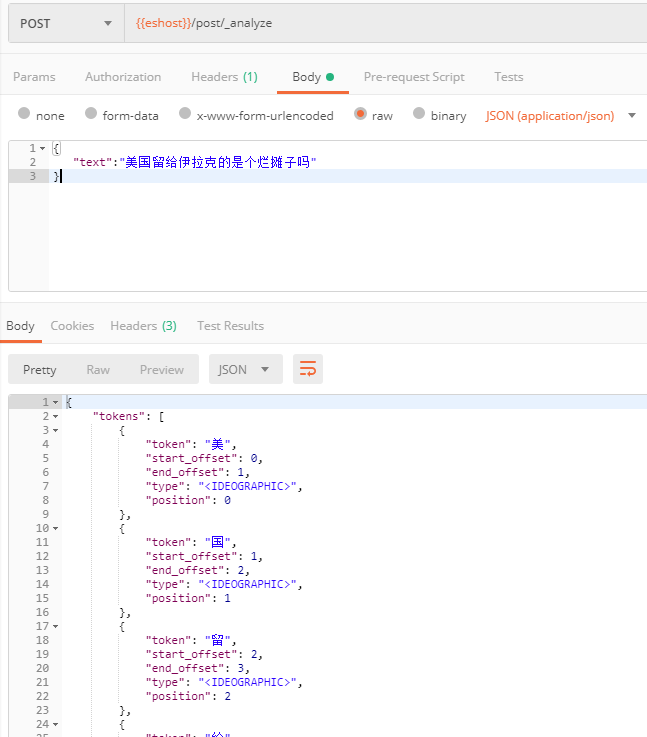This screenshot has width=647, height=737.
Task: Click the "end_offset": 1 line
Action: click(x=197, y=472)
